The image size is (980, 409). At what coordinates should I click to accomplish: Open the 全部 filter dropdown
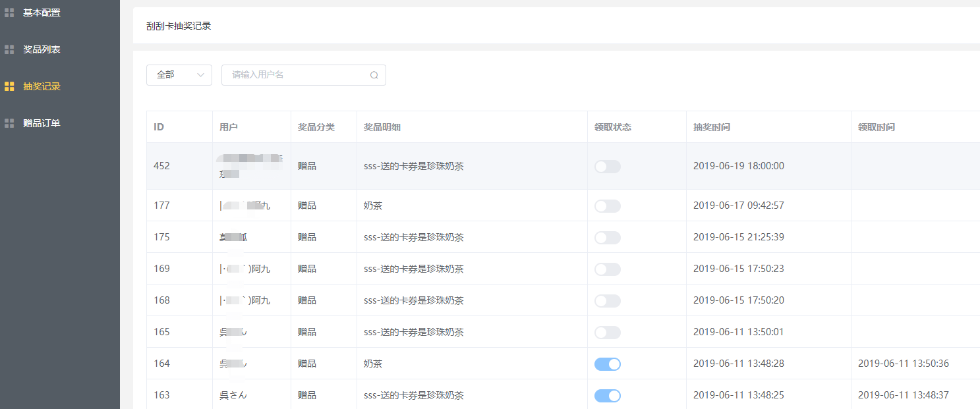tap(179, 75)
